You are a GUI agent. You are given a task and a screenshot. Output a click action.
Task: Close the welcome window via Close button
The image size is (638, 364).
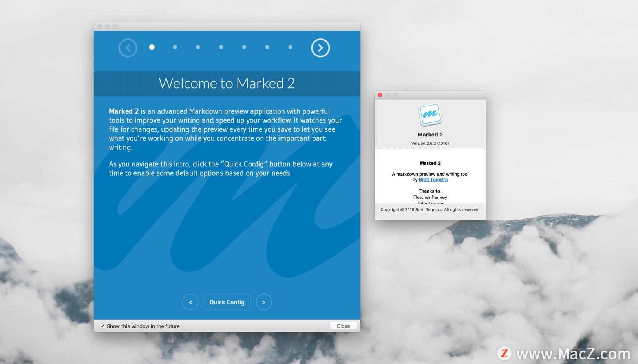(x=343, y=326)
